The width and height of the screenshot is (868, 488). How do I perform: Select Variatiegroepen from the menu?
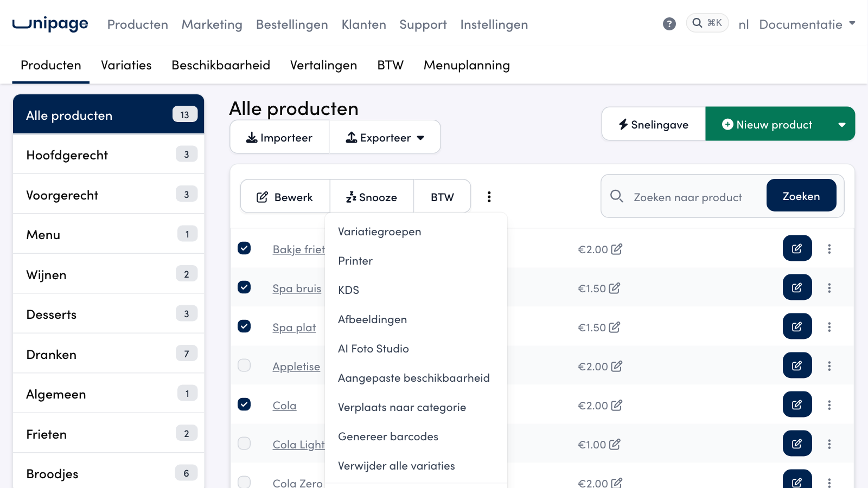point(416,232)
